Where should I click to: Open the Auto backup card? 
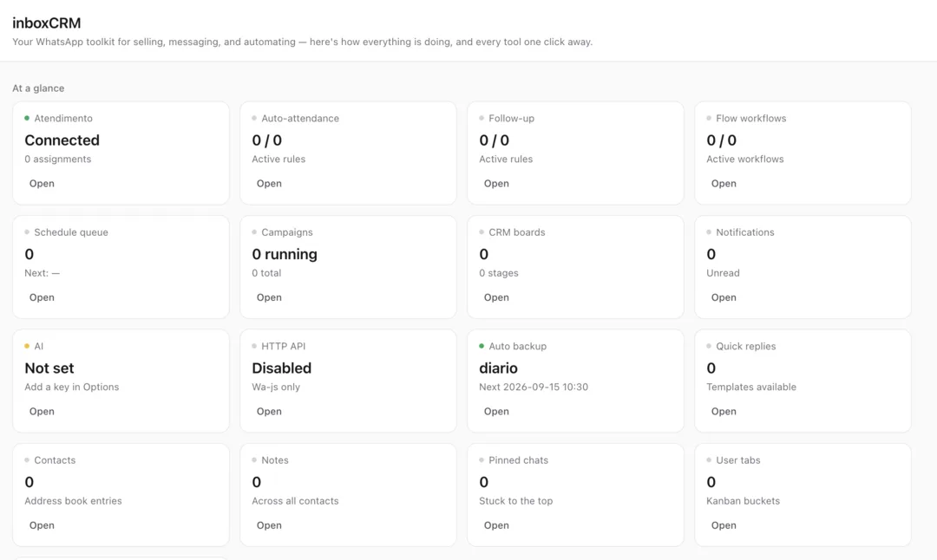pyautogui.click(x=496, y=412)
